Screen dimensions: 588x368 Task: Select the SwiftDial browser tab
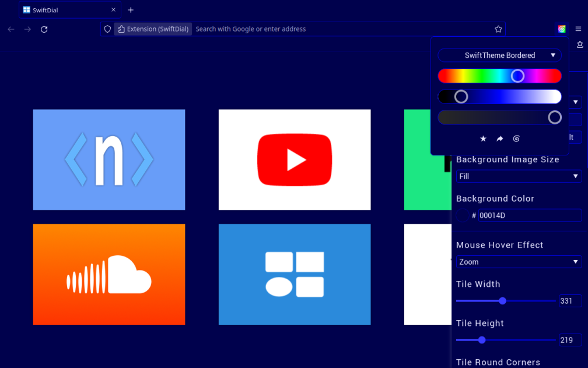[x=70, y=10]
